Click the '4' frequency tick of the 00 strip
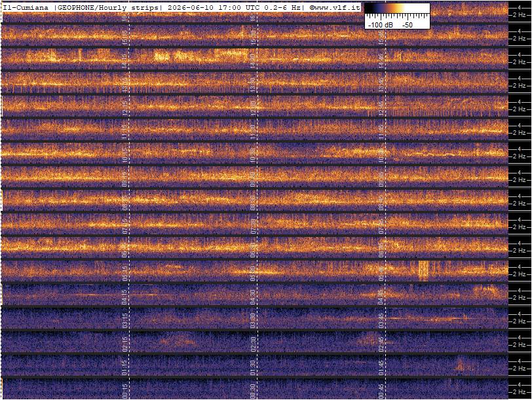532x400 pixels. coord(519,385)
